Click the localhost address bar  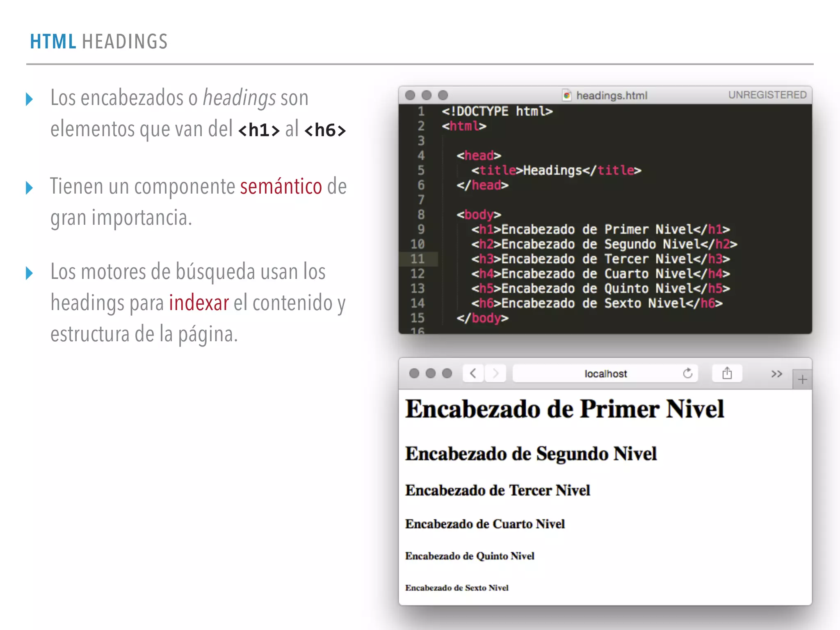[x=605, y=373]
